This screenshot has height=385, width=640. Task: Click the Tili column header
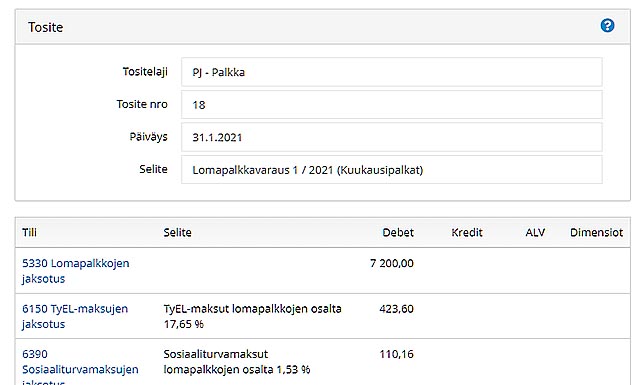pos(29,232)
